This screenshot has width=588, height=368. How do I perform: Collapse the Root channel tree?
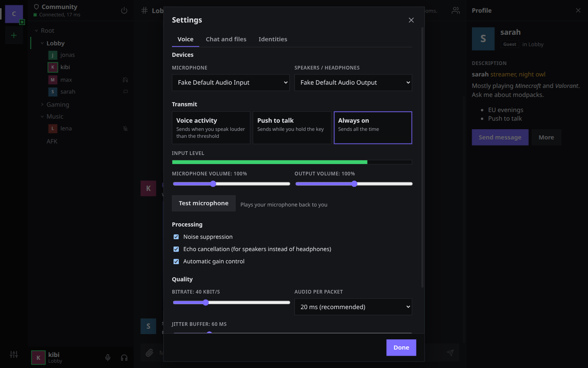tap(36, 31)
